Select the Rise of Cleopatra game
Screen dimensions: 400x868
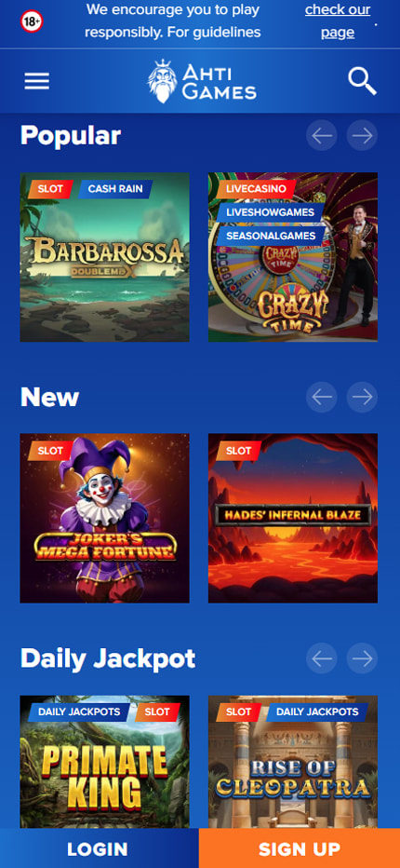[293, 762]
